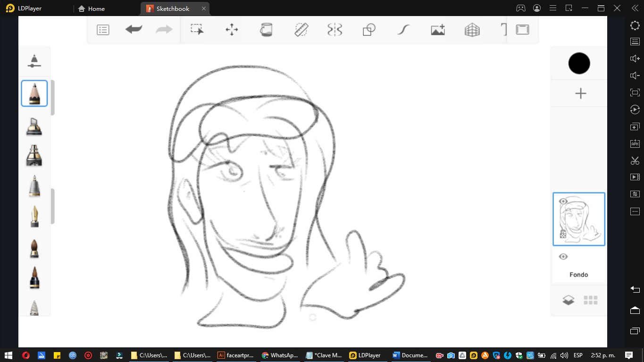Open LDPlayer user account icon
Viewport: 644px width, 362px height.
coord(537,8)
